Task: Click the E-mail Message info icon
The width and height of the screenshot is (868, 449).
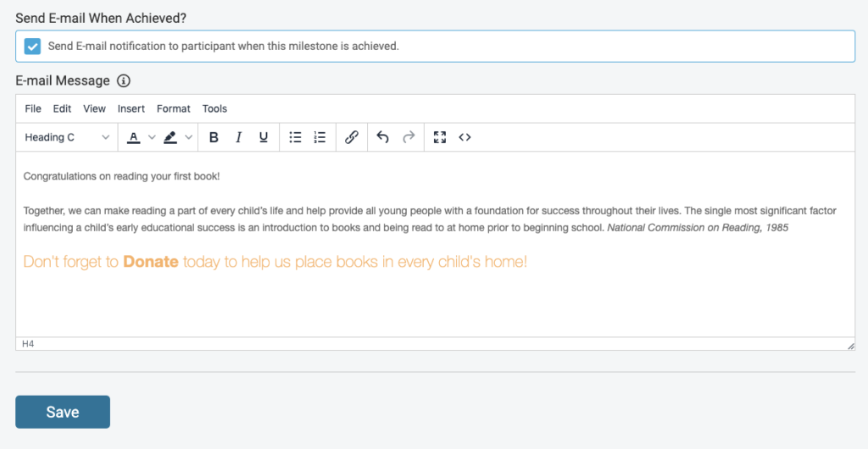Action: coord(124,81)
